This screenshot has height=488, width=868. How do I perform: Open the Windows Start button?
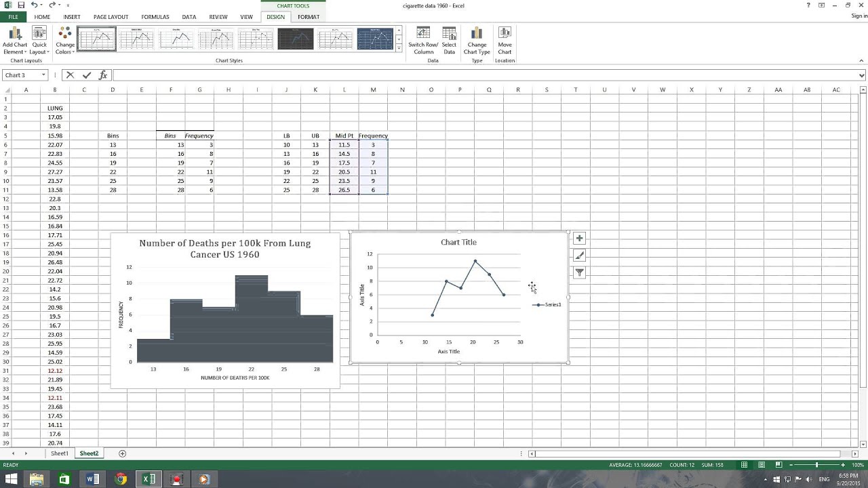[12, 479]
